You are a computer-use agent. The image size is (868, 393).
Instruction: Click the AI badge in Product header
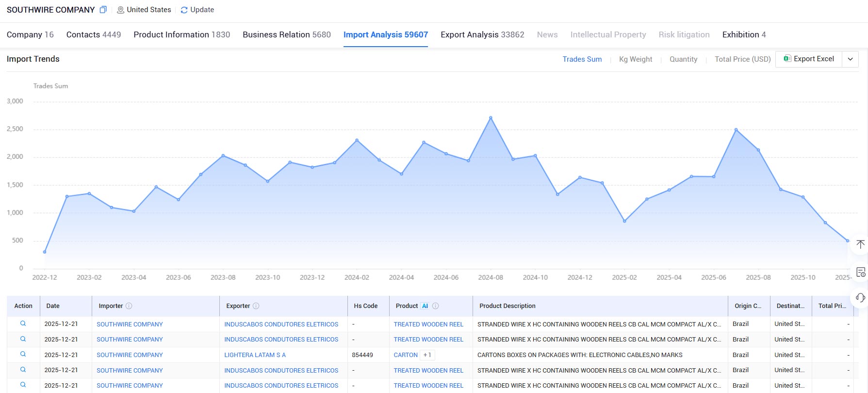pyautogui.click(x=425, y=306)
